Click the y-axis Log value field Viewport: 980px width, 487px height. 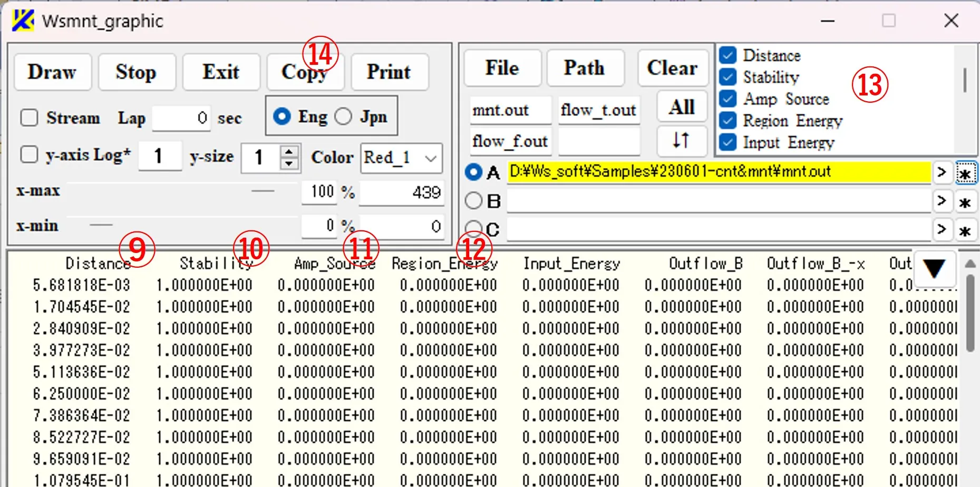pyautogui.click(x=160, y=156)
